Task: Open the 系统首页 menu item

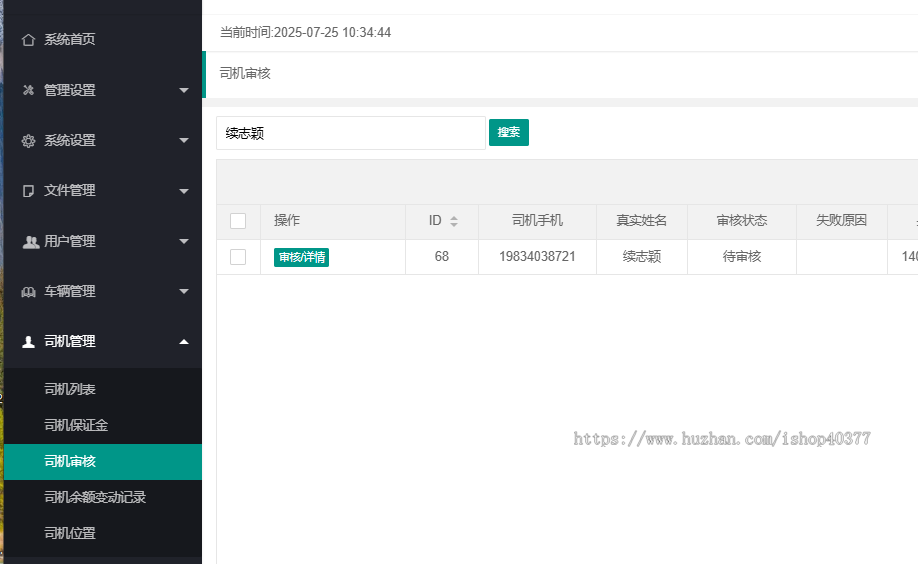Action: click(x=103, y=40)
